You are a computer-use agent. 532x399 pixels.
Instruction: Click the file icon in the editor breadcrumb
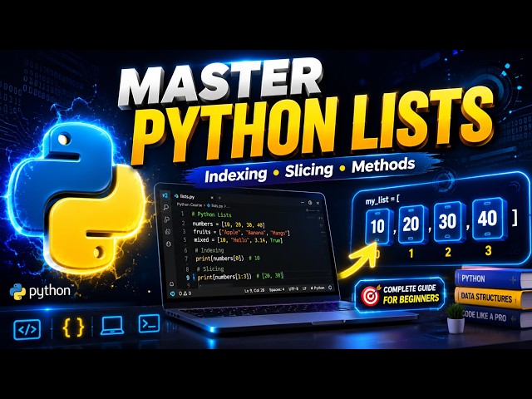pos(209,205)
